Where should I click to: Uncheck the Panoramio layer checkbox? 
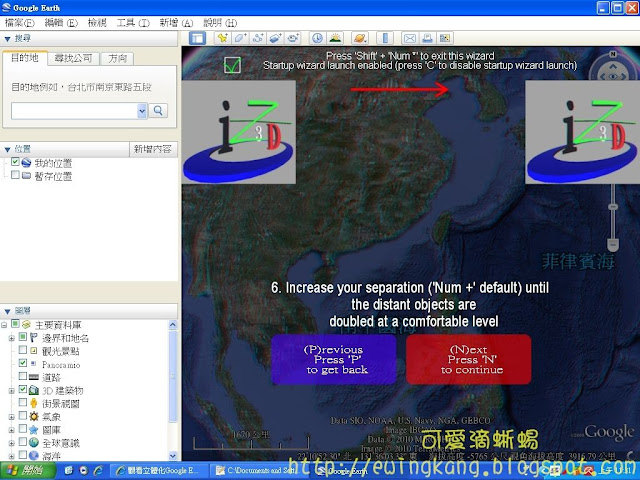(x=23, y=362)
